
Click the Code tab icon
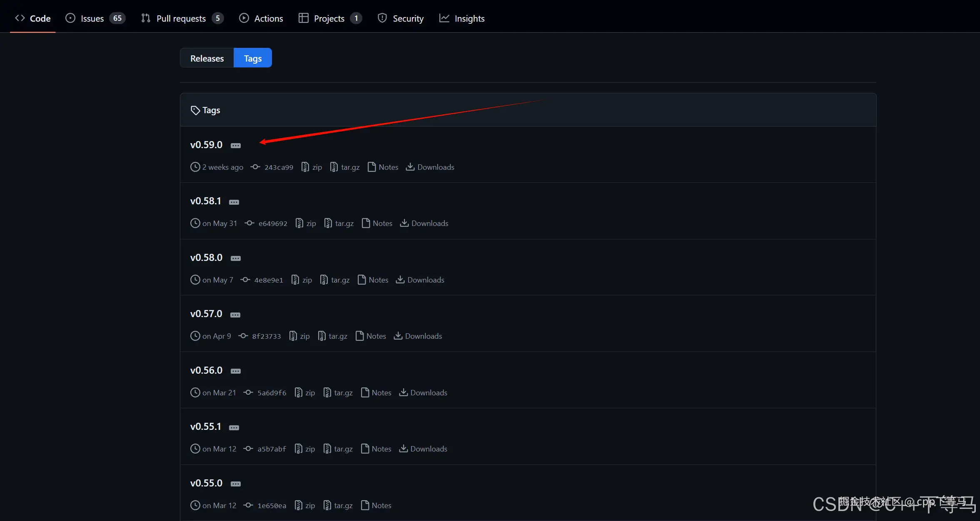coord(20,18)
